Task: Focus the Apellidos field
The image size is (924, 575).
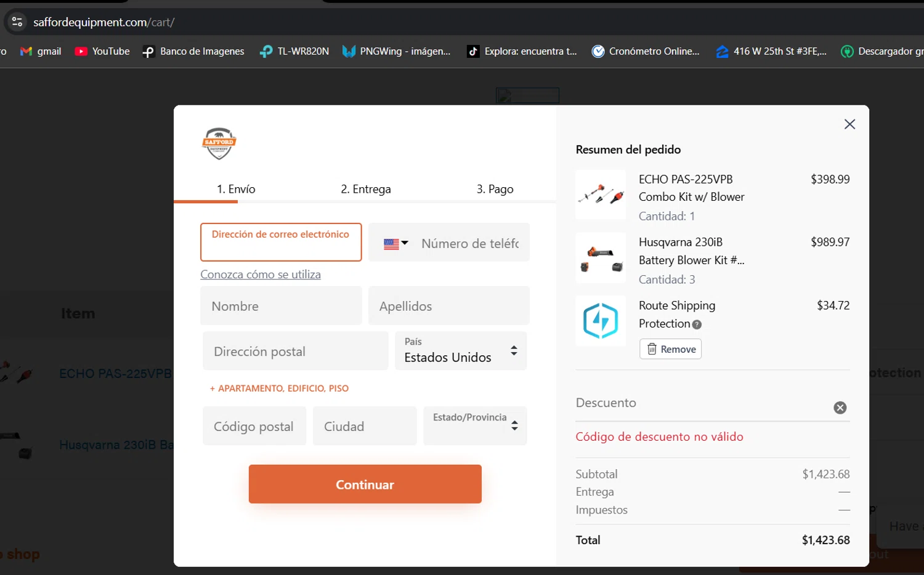Action: click(x=449, y=305)
